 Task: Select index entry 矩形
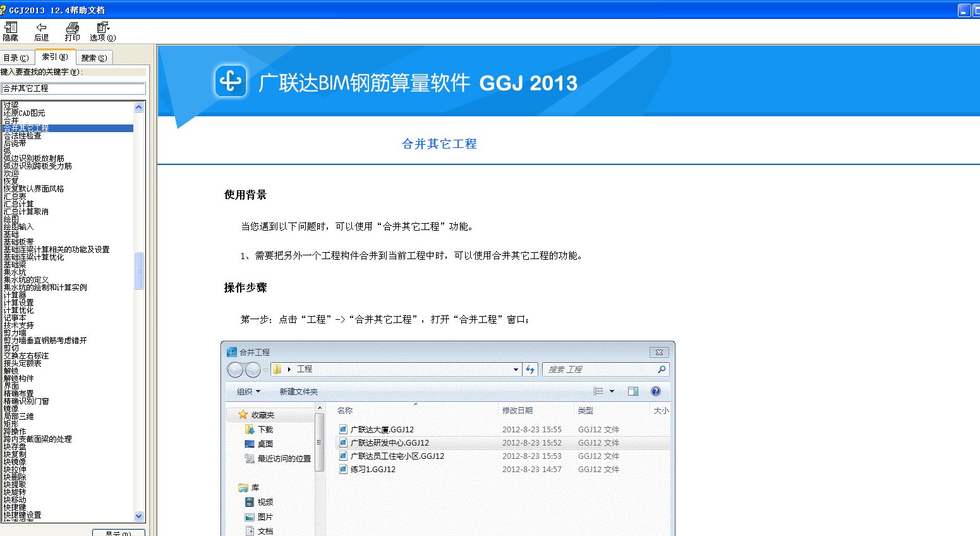coord(11,424)
